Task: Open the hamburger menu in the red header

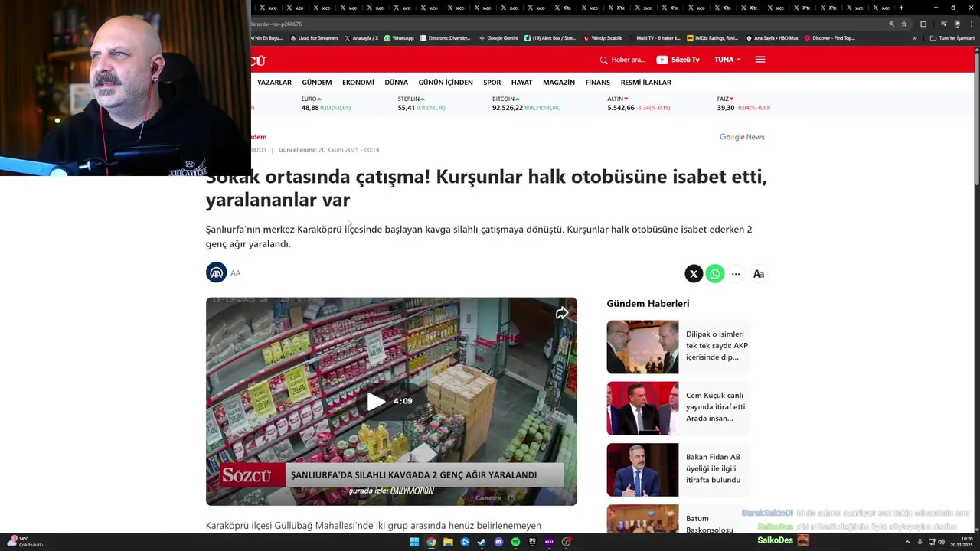Action: point(760,60)
